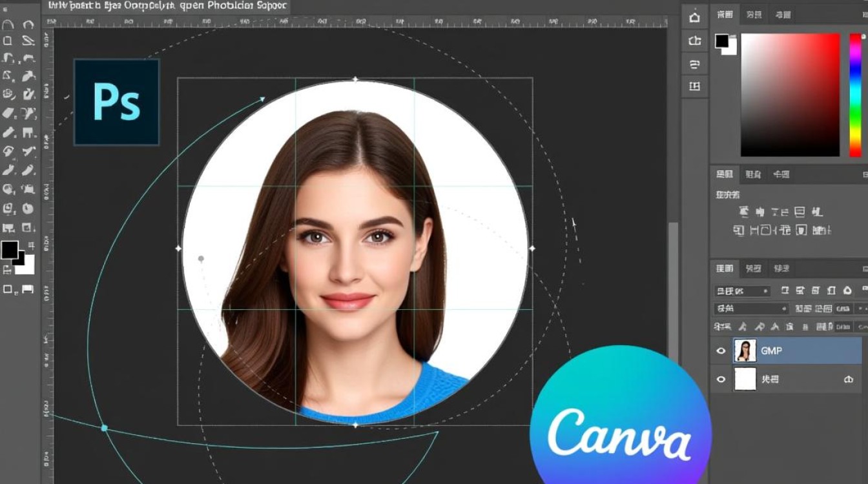Screen dimensions: 868x484
Task: Open the small field right of second layers dropdown
Action: coord(842,309)
